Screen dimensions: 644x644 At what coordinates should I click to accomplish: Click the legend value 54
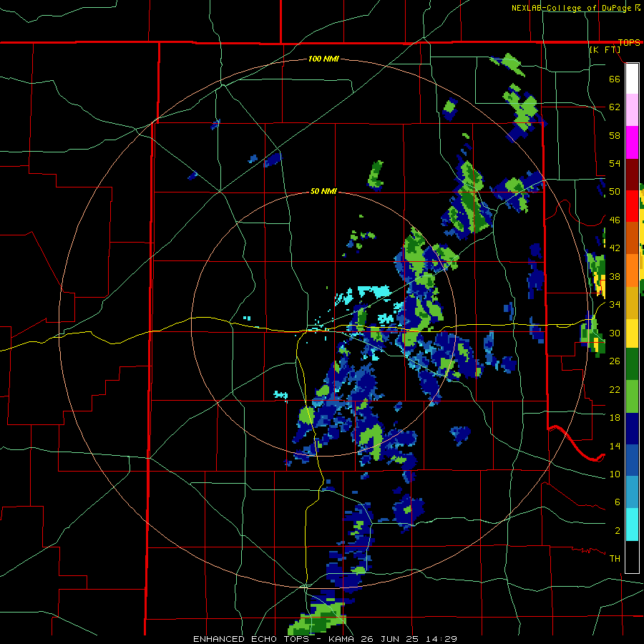[615, 163]
